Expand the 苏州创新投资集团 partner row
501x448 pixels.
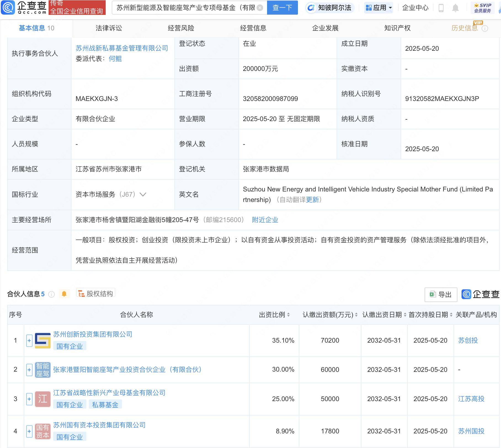[x=29, y=340]
